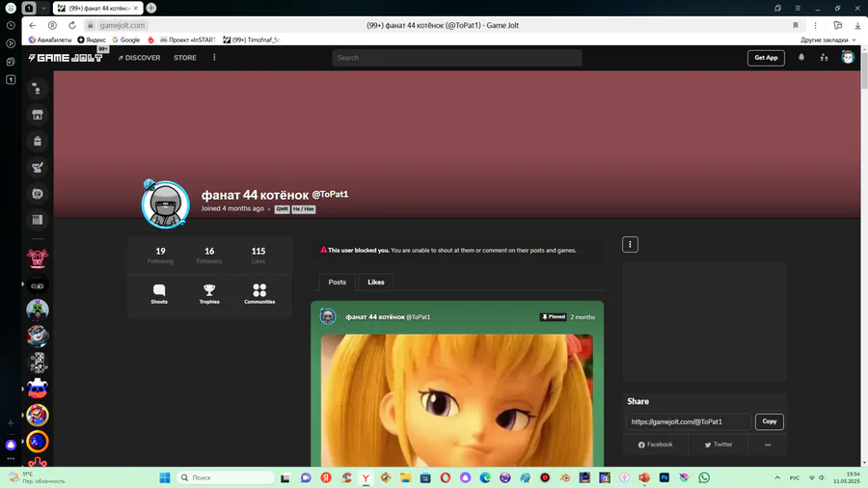
Task: Open the pinned post image
Action: 457,400
